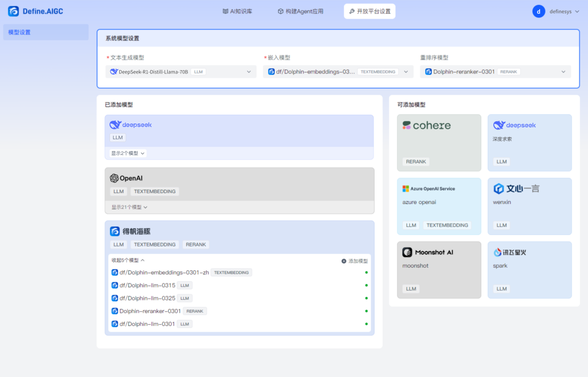This screenshot has width=588, height=377.
Task: Add the deepseek 深度求索 model card
Action: 530,143
